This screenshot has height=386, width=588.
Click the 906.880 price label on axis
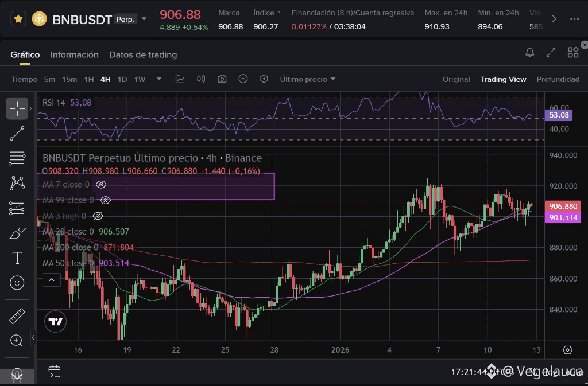tap(563, 206)
